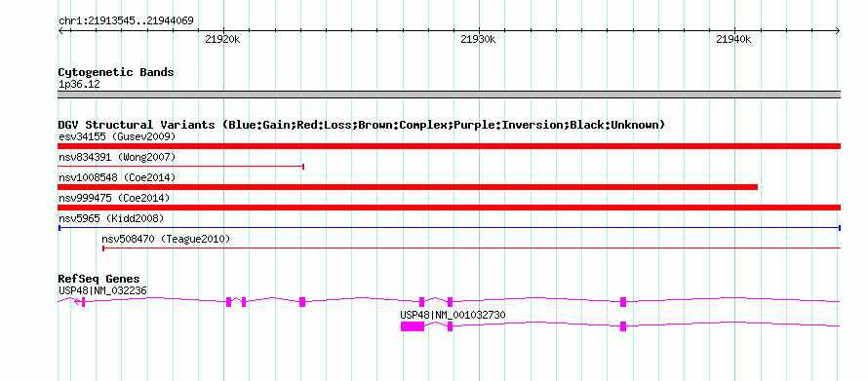The image size is (868, 381).
Task: Select the blue nsv5965 gain line
Action: click(449, 228)
